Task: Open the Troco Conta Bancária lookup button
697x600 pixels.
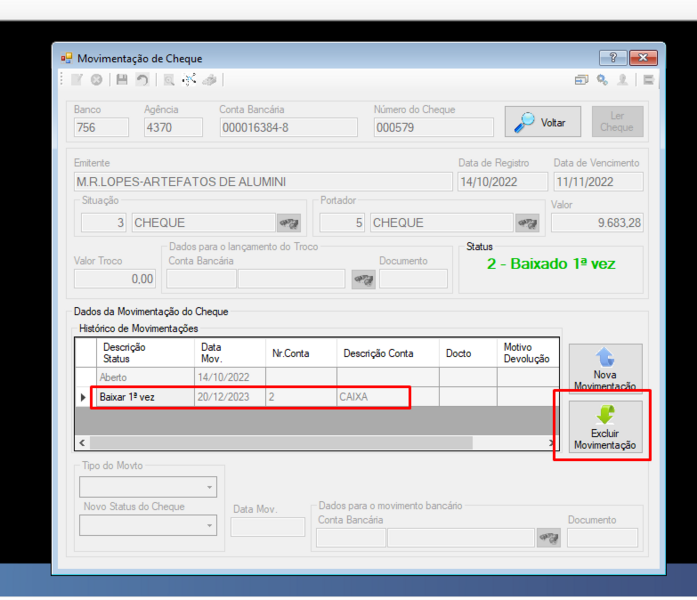Action: [x=364, y=280]
